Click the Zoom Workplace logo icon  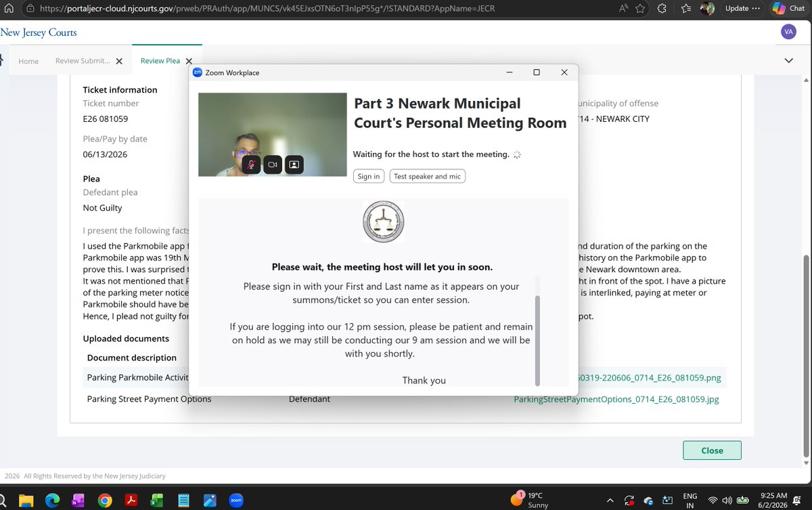click(x=198, y=72)
